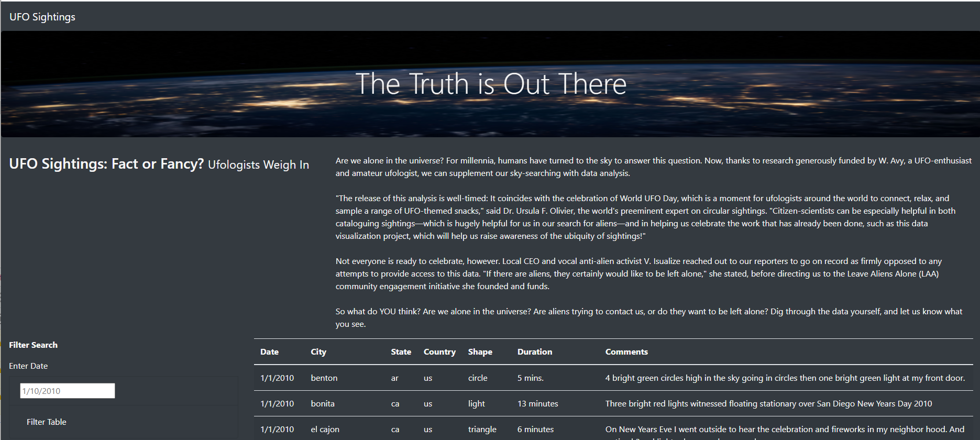Screen dimensions: 980x440
Task: Click the date cell in the bonita row
Action: [x=277, y=403]
